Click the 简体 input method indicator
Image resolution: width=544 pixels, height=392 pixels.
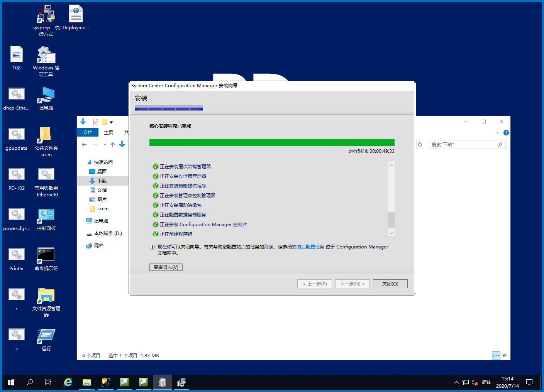486,382
